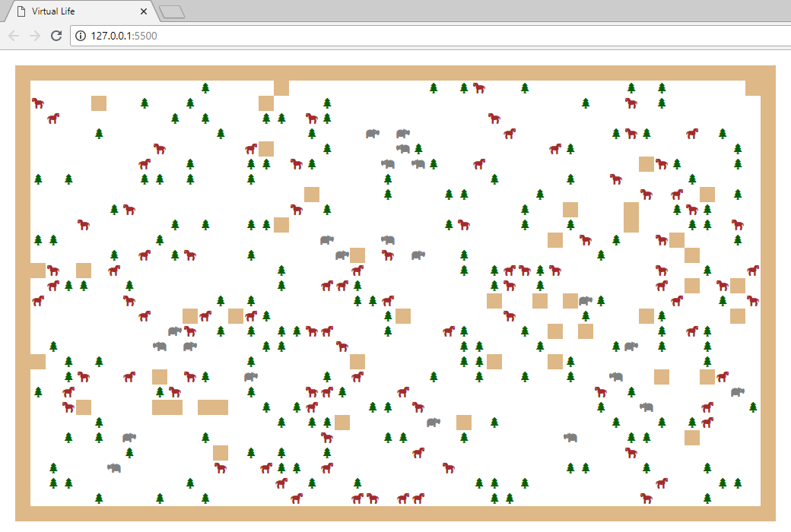This screenshot has height=532, width=791.
Task: Click the tall two-cell vertical wall block
Action: (x=631, y=217)
